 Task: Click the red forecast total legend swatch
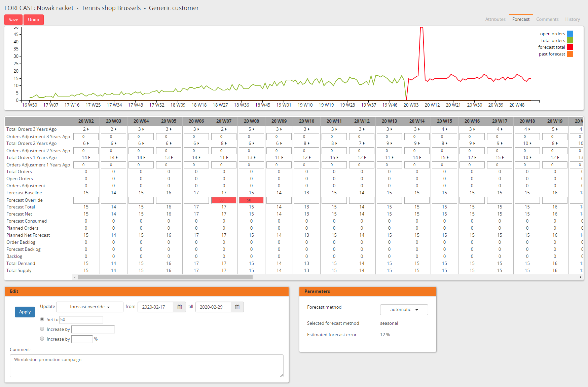[570, 47]
